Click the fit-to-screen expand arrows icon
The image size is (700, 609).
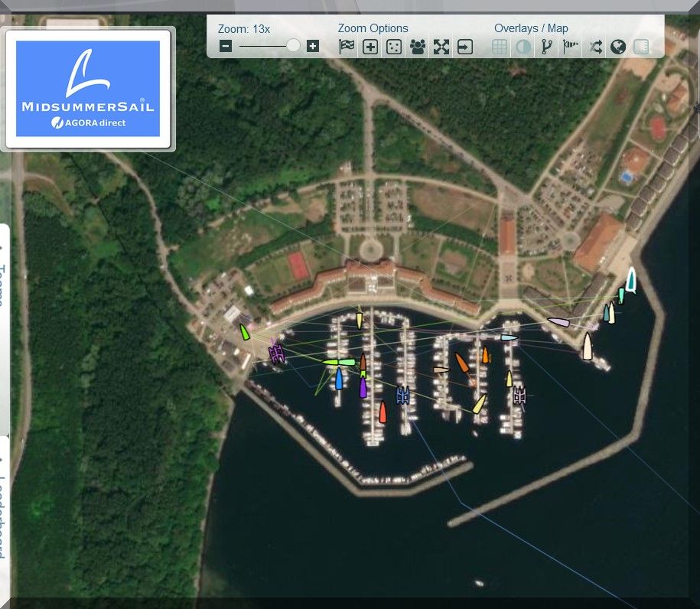(x=441, y=47)
